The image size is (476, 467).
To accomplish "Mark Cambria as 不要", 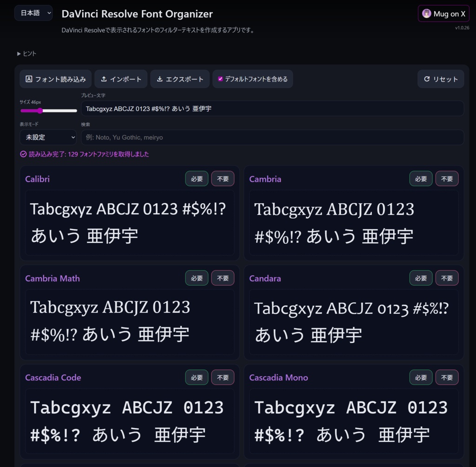I will pos(447,179).
